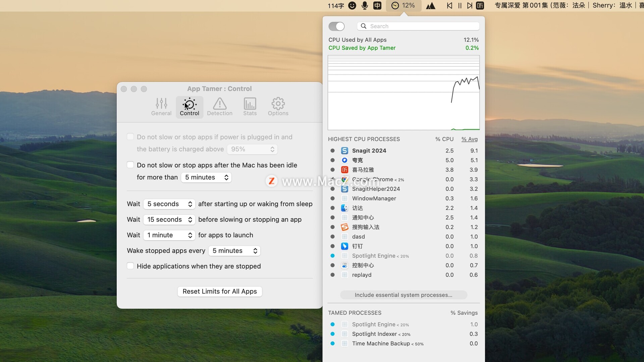Click previous track in menu bar
This screenshot has height=362, width=644.
(449, 5)
